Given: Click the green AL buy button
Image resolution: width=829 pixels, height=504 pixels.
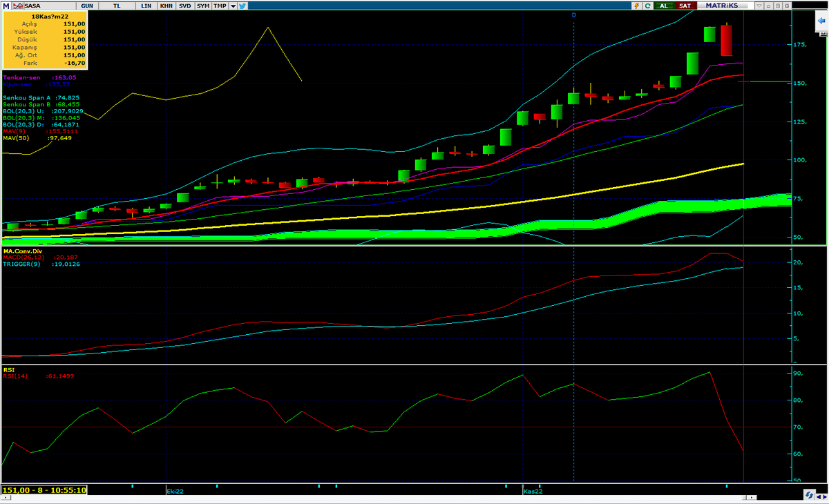Looking at the screenshot, I should (664, 6).
